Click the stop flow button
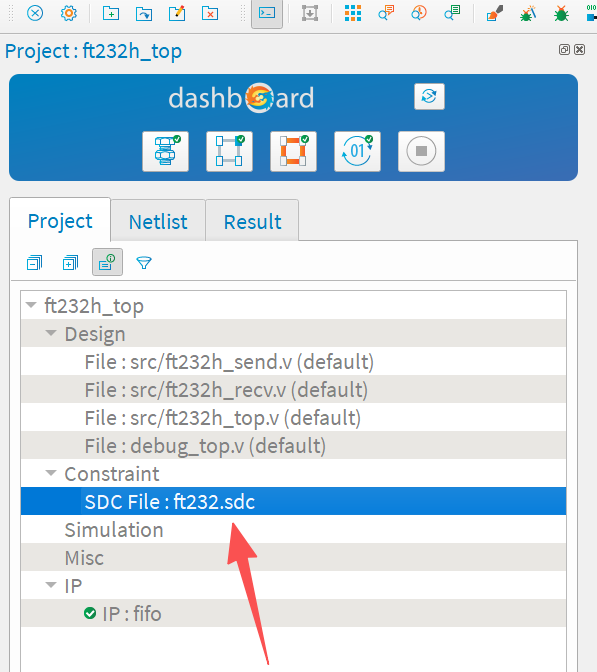Screen dimensions: 597x672 [421, 151]
